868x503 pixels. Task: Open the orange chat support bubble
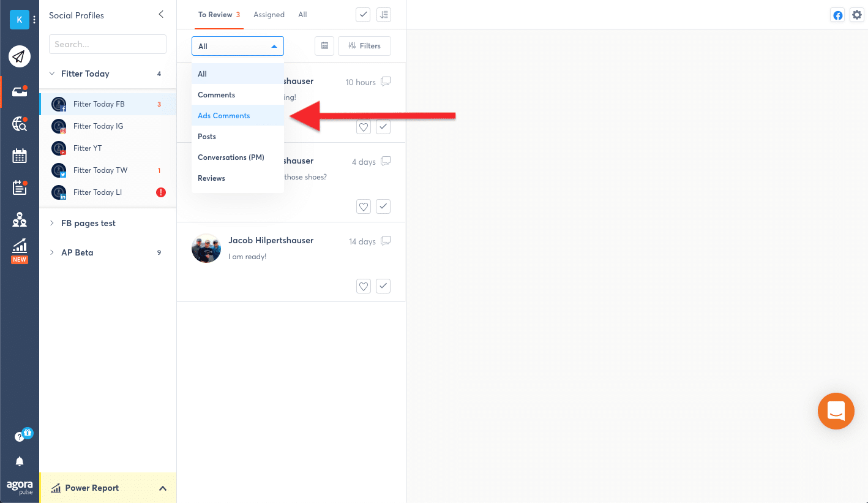tap(836, 411)
